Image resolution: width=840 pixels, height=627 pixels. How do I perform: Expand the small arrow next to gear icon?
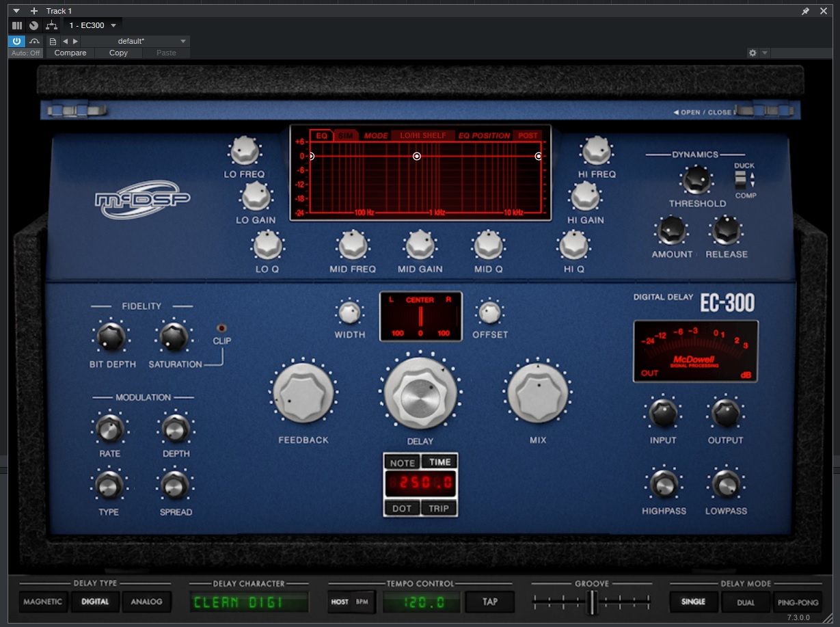(765, 53)
